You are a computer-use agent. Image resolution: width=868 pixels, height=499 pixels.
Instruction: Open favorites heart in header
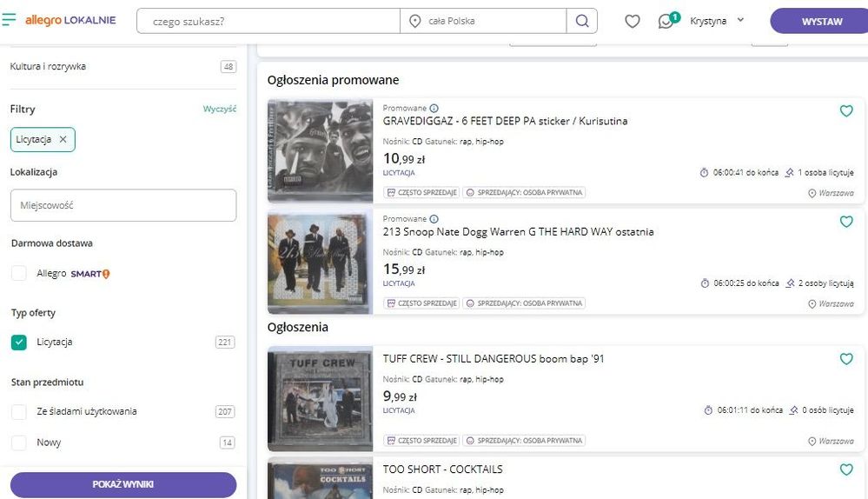(x=633, y=21)
